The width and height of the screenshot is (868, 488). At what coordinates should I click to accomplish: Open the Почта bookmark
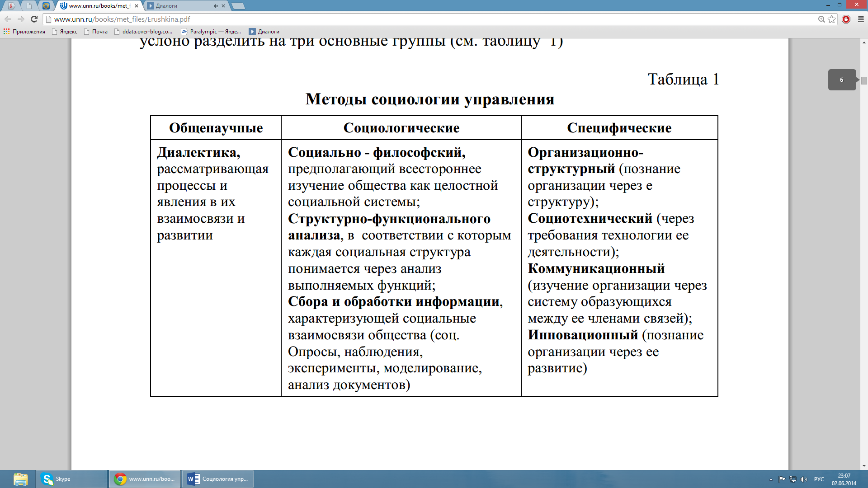click(96, 32)
